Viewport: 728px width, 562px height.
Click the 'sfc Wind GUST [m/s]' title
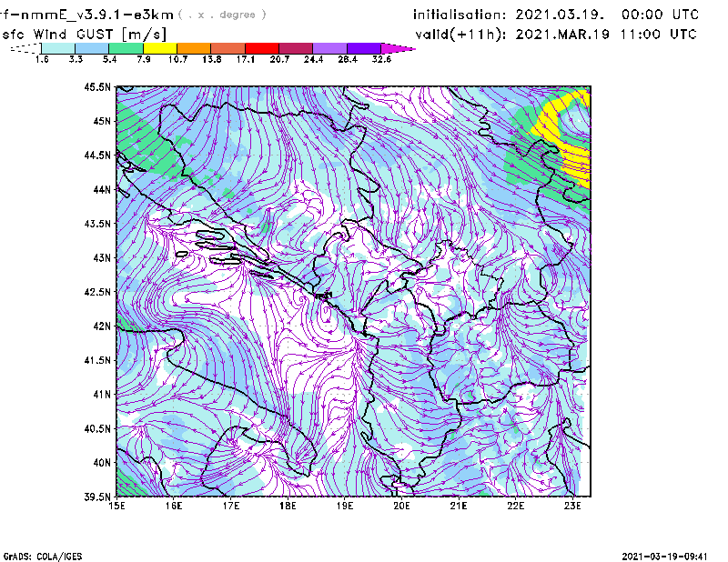click(84, 35)
